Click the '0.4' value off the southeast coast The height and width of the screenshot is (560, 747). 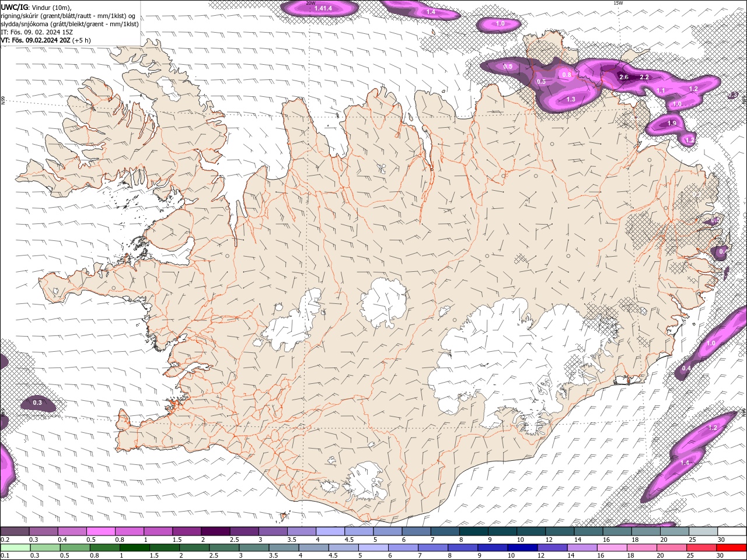686,368
